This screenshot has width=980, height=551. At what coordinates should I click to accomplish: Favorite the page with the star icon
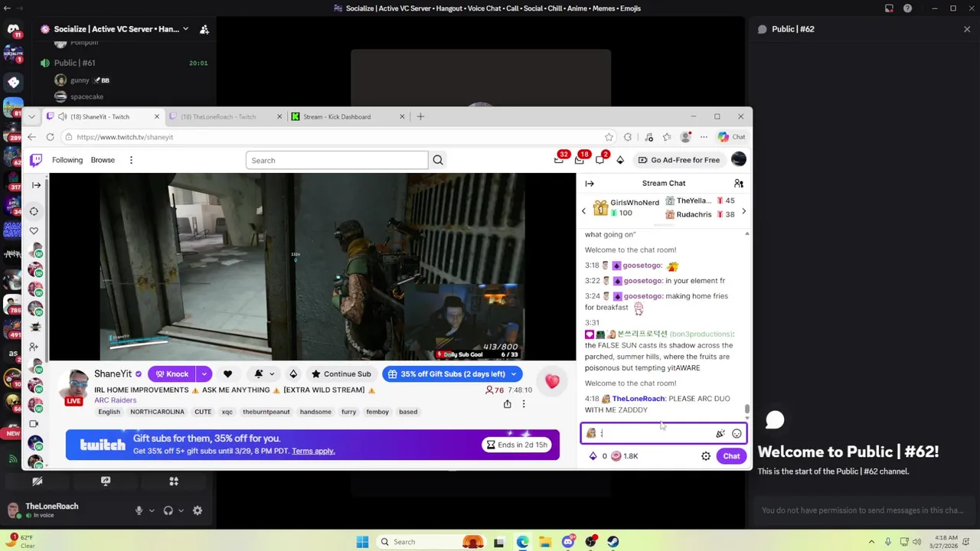[609, 137]
